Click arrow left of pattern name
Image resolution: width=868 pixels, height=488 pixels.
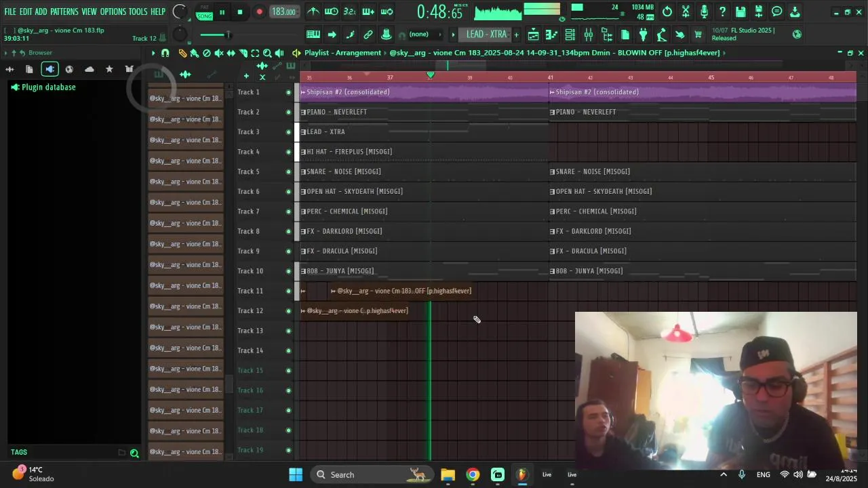(453, 35)
